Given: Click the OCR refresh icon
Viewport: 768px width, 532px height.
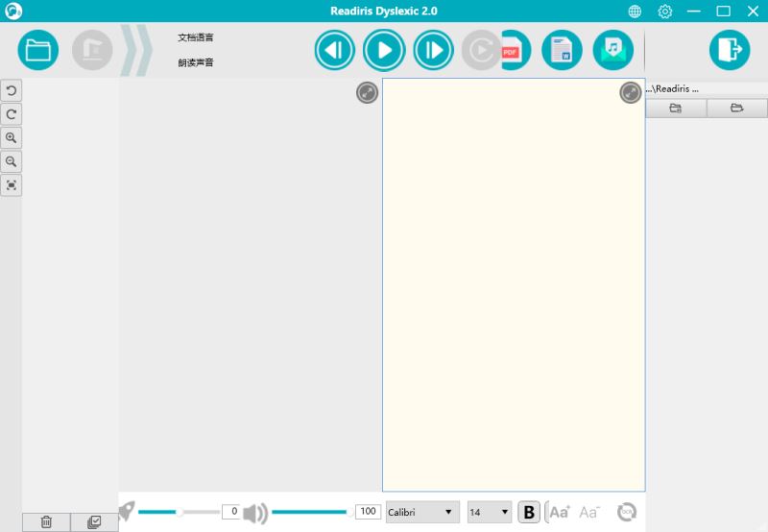Looking at the screenshot, I should [627, 513].
